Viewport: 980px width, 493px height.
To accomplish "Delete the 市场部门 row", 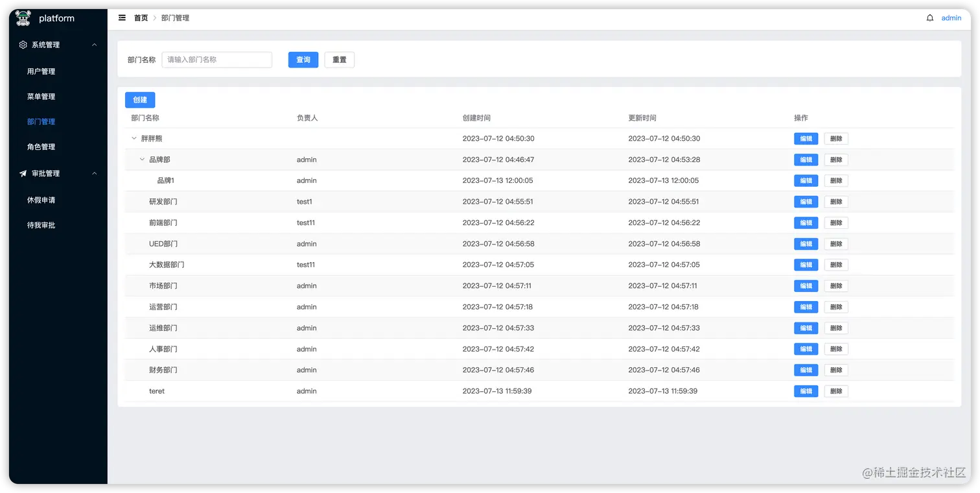I will tap(836, 286).
